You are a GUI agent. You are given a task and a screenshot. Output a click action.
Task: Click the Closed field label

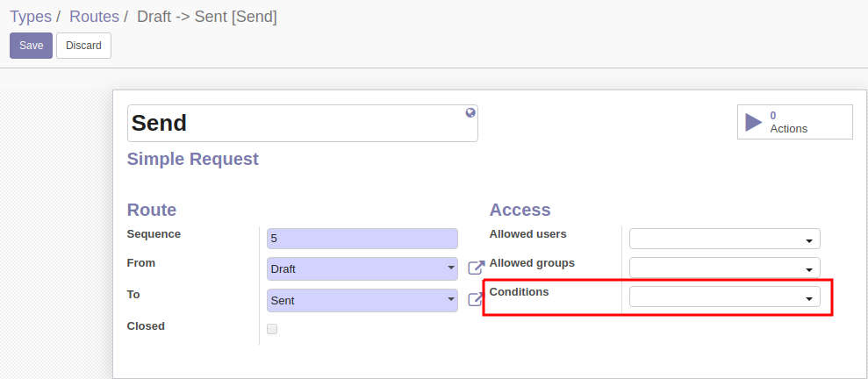[146, 325]
